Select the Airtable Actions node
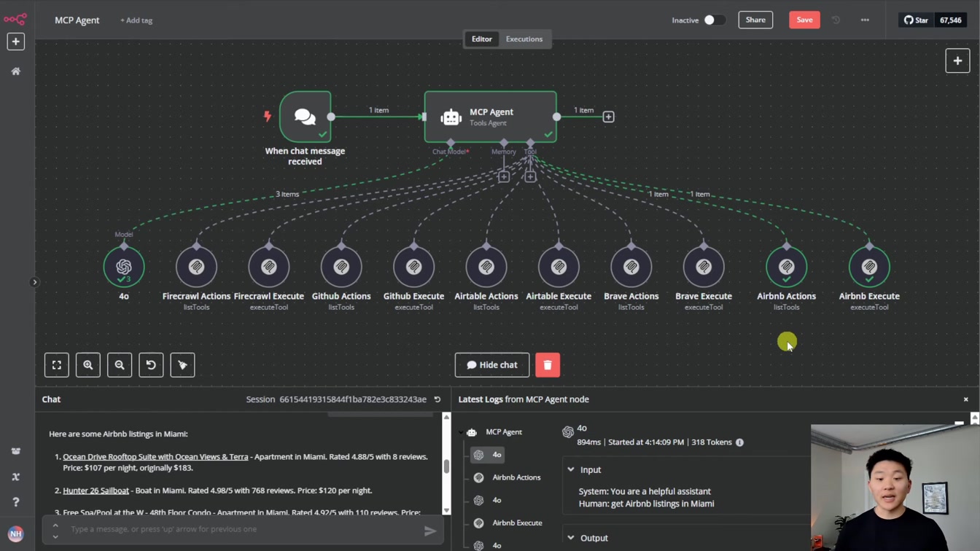 click(x=486, y=267)
